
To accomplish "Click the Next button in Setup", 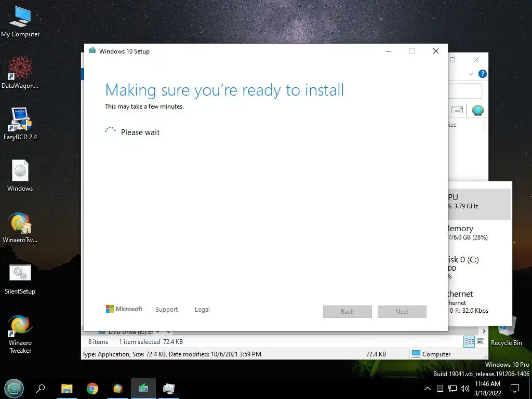I will tap(402, 312).
